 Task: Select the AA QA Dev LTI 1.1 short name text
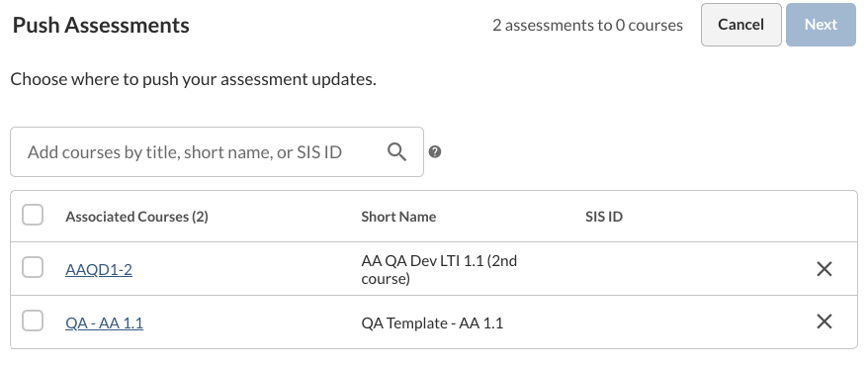coord(439,269)
